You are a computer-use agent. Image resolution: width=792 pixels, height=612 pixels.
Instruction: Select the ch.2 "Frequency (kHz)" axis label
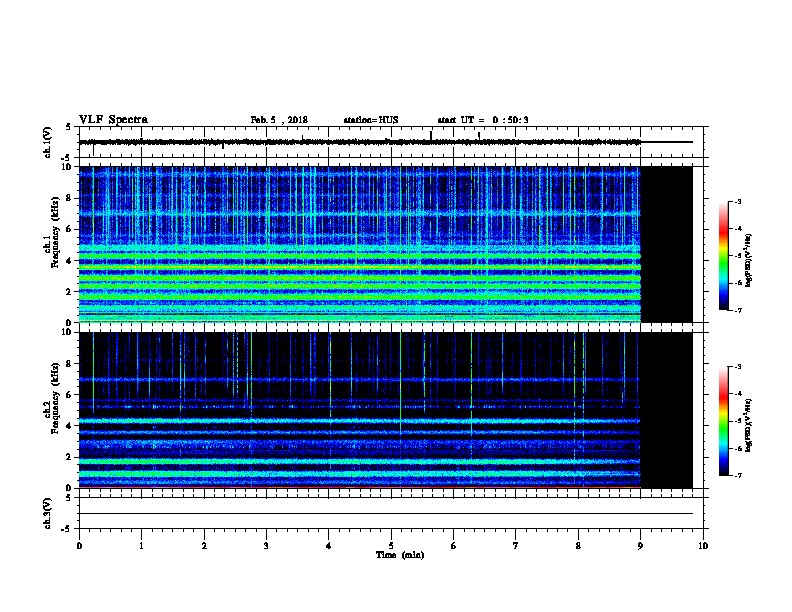pyautogui.click(x=55, y=398)
